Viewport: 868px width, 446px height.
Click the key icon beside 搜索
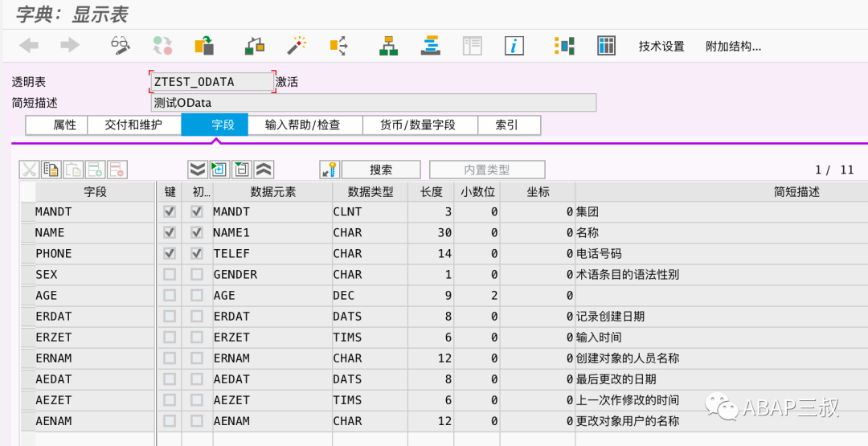tap(330, 170)
